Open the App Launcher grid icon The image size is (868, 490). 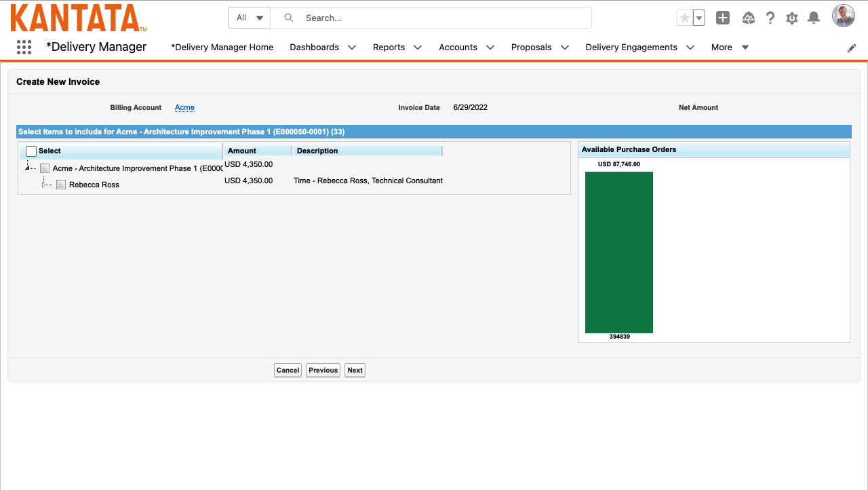[x=24, y=47]
